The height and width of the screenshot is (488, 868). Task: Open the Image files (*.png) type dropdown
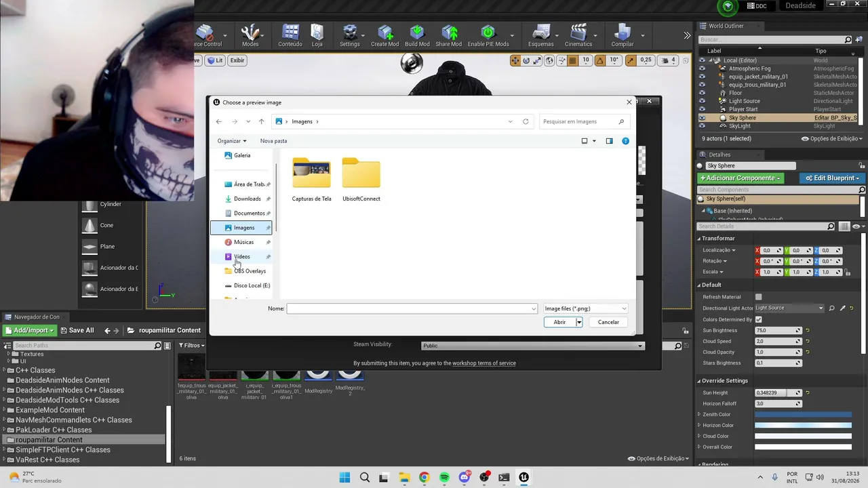[585, 308]
